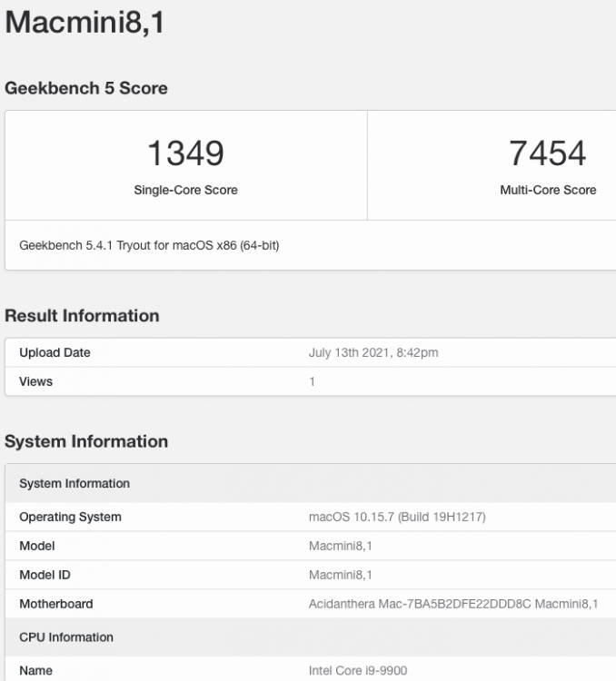The image size is (616, 681).
Task: Click the CPU Name label
Action: [35, 671]
